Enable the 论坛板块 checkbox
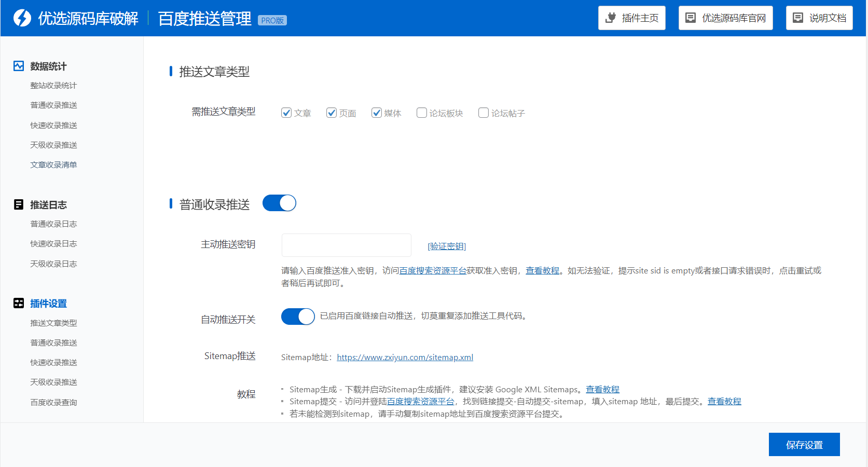The image size is (868, 467). pyautogui.click(x=422, y=113)
